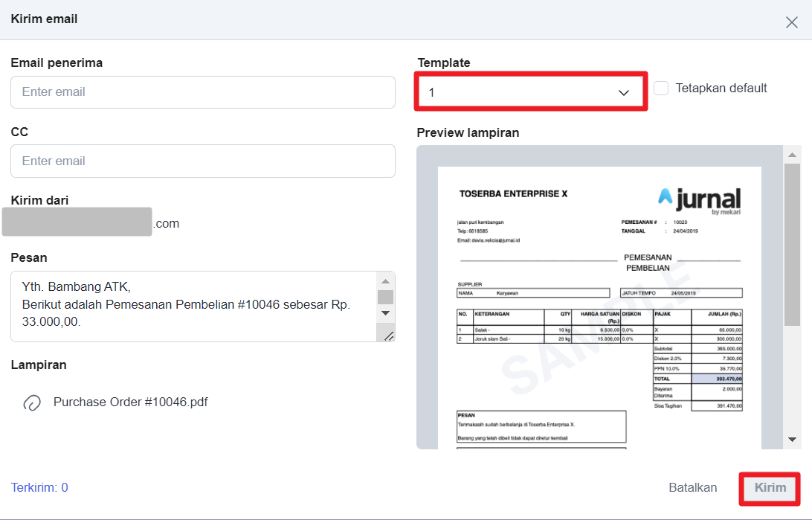Image resolution: width=812 pixels, height=520 pixels.
Task: Close the Kirim email dialog
Action: [x=792, y=22]
